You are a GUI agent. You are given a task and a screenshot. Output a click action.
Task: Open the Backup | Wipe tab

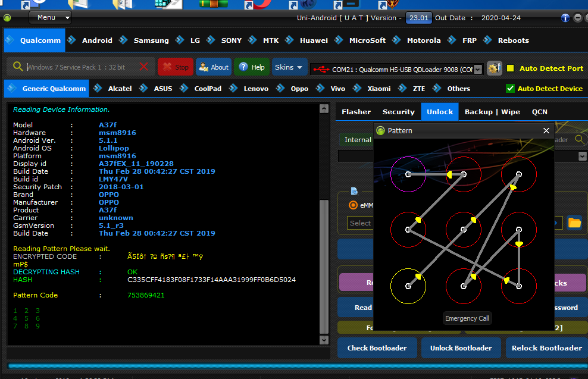point(492,112)
